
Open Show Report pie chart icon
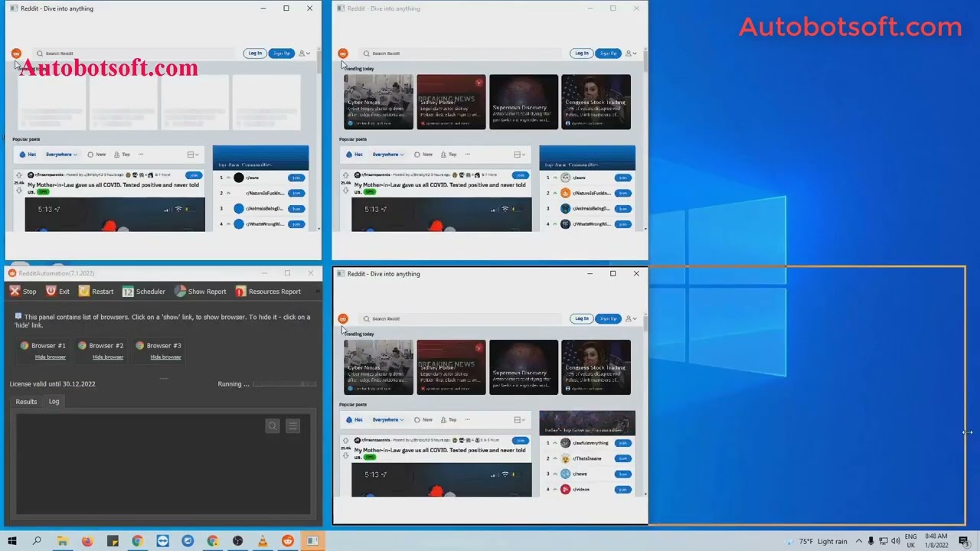[x=180, y=292]
